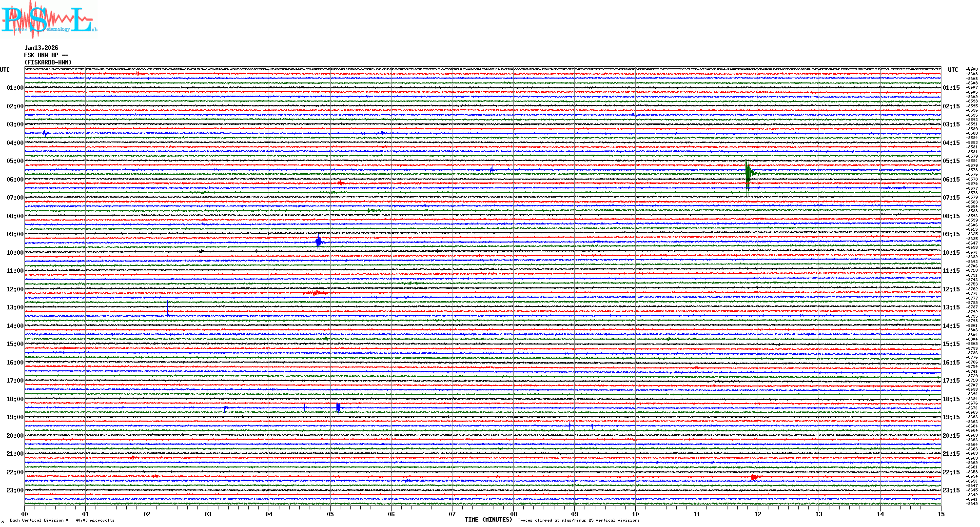The height and width of the screenshot is (527, 980).
Task: Click the blue block event on 18:30 trace
Action: (x=338, y=408)
